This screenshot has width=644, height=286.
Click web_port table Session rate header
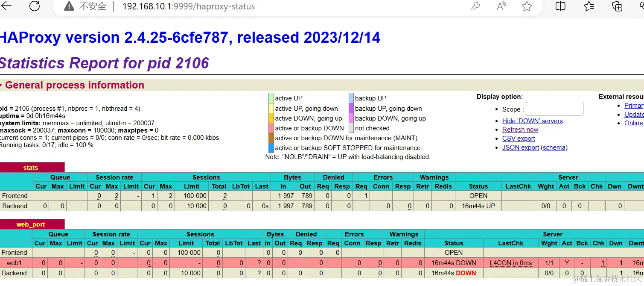(x=111, y=234)
